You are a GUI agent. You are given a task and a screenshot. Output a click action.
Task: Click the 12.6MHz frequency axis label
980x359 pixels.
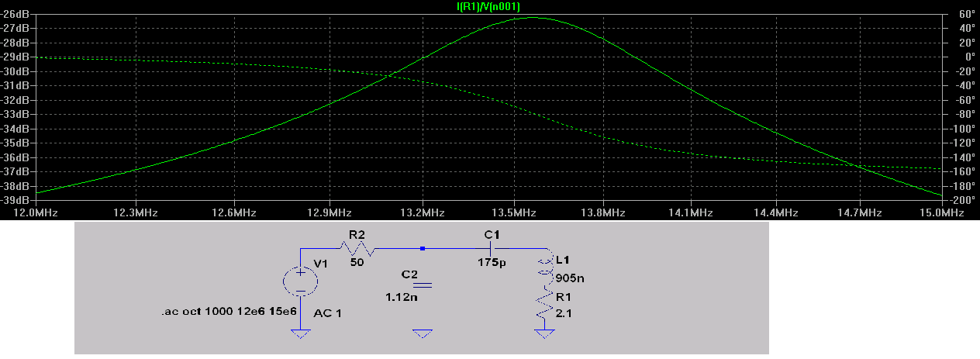233,212
